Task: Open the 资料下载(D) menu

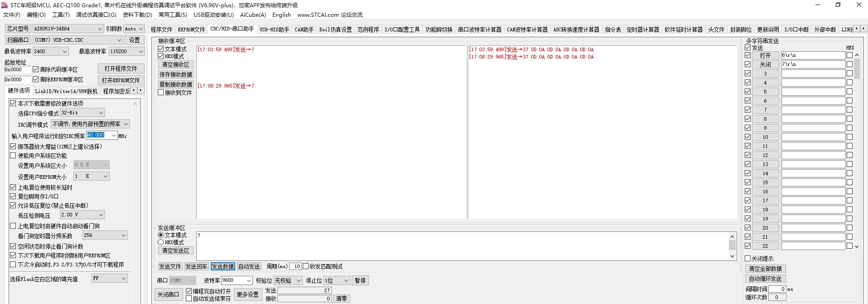Action: [x=137, y=15]
